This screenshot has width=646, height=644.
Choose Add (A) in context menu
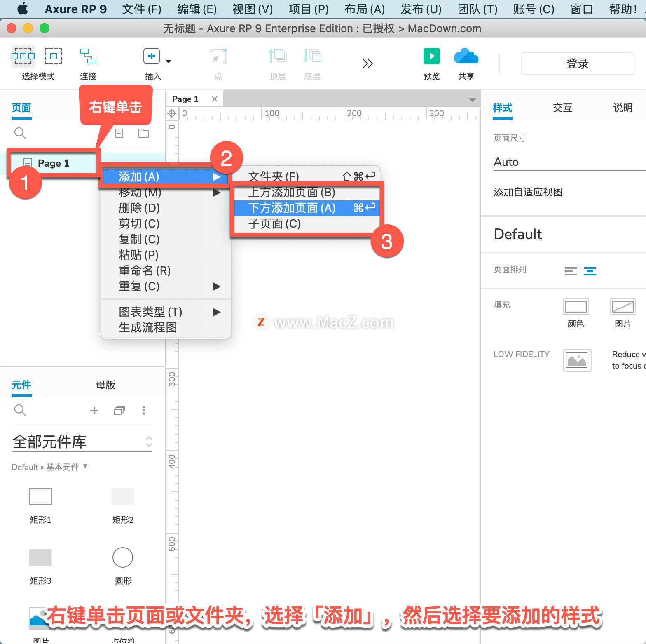click(165, 177)
